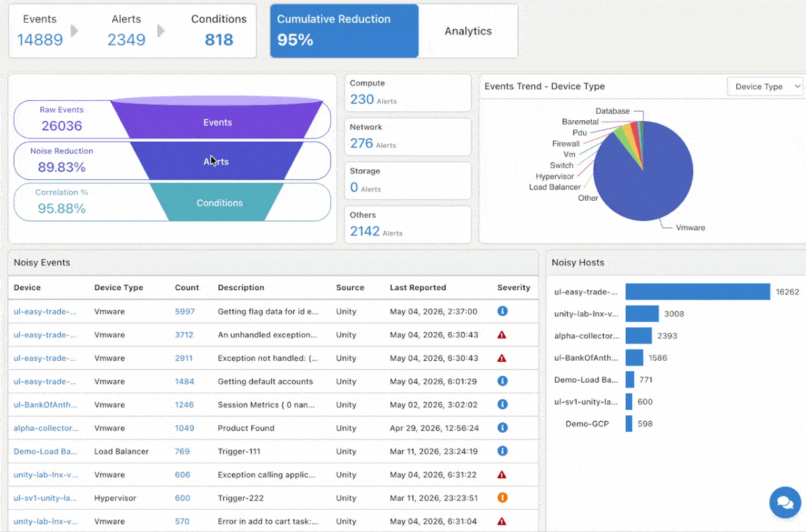Open Conditions count 818

tap(219, 40)
